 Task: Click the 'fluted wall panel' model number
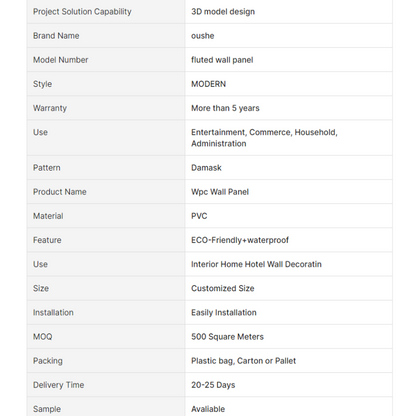[222, 60]
